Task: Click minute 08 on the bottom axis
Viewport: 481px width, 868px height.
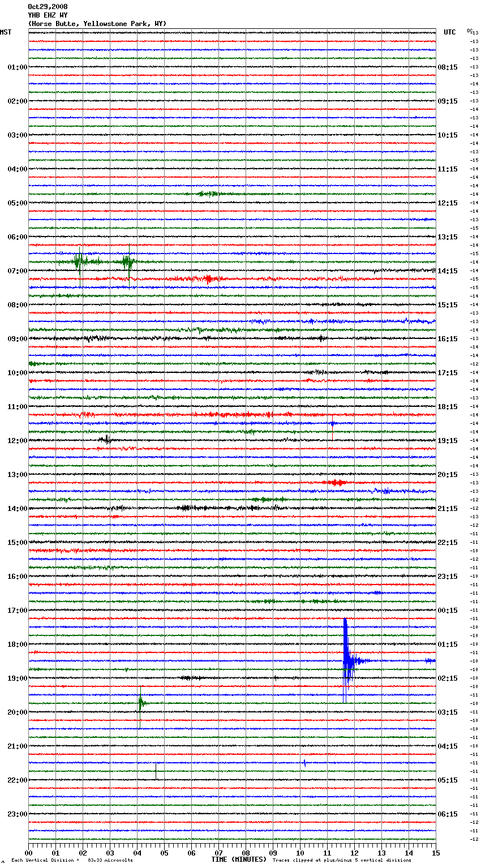Action: point(246,853)
